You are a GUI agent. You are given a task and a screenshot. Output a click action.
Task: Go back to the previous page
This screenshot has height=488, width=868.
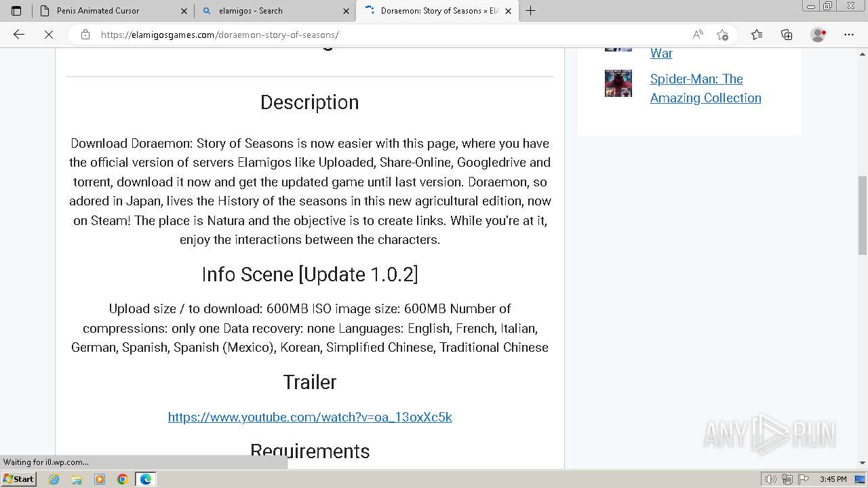[x=19, y=35]
